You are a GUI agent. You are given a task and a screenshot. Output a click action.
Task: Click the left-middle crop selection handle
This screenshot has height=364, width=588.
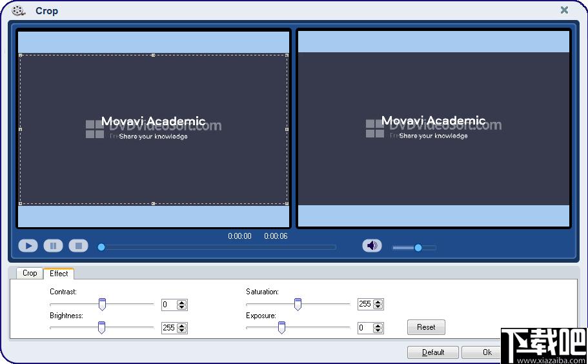point(21,129)
